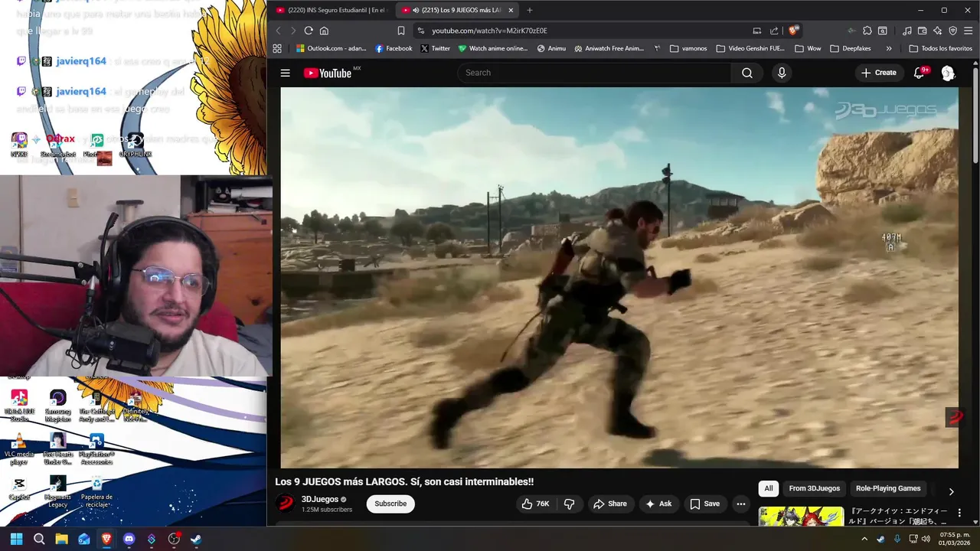The width and height of the screenshot is (980, 551).
Task: Select the Hogwarts Legacy desktop shortcut
Action: (x=58, y=492)
